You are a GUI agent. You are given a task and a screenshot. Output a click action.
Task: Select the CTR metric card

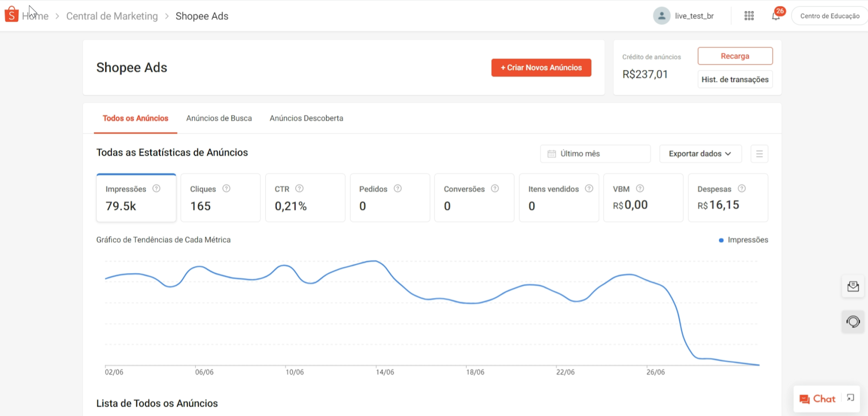(305, 198)
